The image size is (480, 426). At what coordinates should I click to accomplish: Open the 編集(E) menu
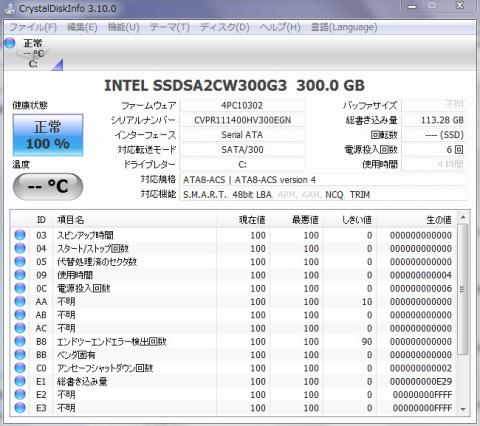pos(82,27)
